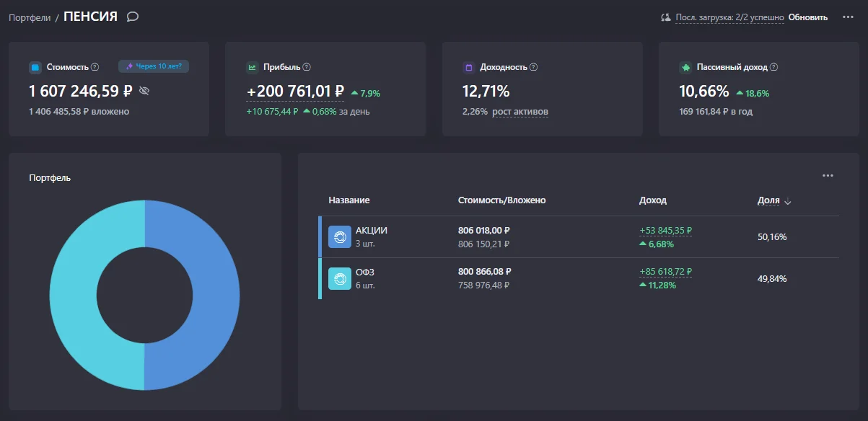This screenshot has width=868, height=421.
Task: Click the purple Доходность calendar icon
Action: tap(468, 67)
